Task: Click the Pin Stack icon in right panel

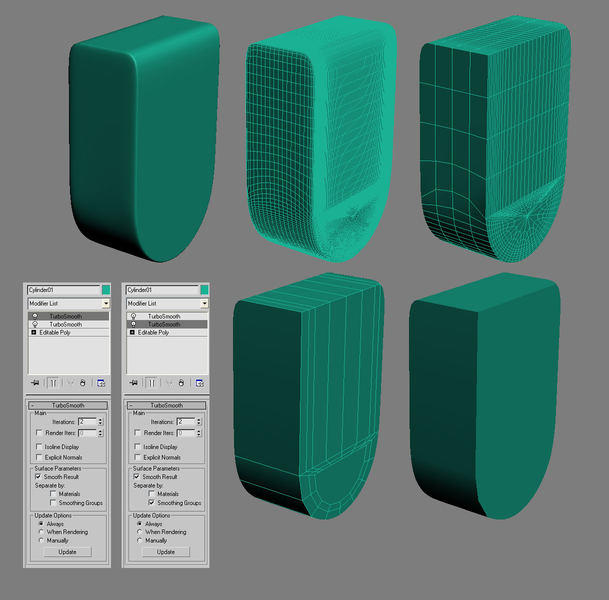Action: [x=134, y=383]
